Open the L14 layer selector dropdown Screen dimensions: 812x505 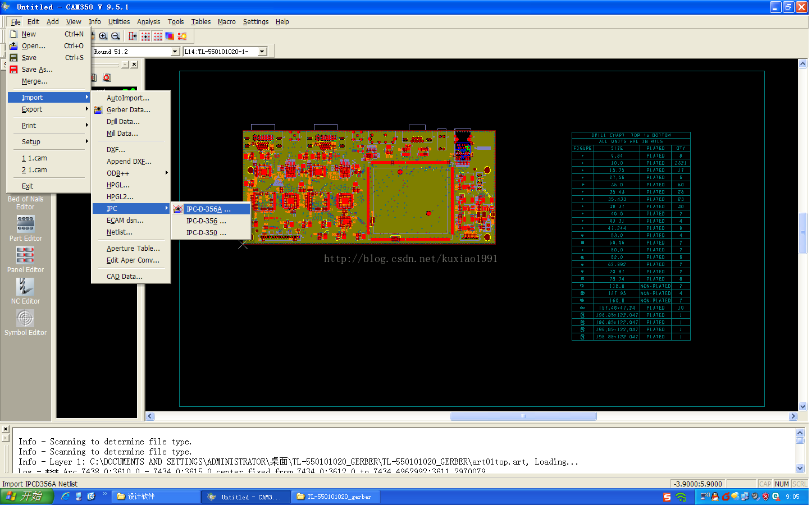pyautogui.click(x=262, y=52)
